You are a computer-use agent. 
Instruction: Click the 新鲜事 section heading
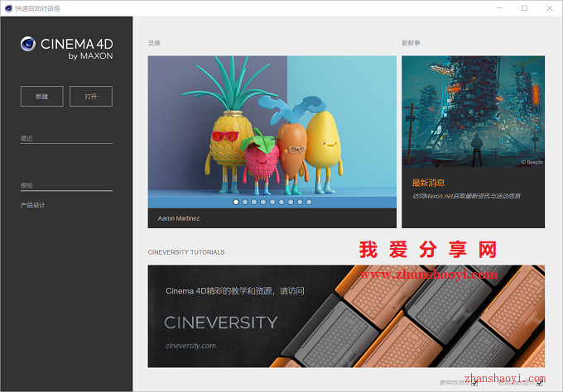[x=411, y=43]
